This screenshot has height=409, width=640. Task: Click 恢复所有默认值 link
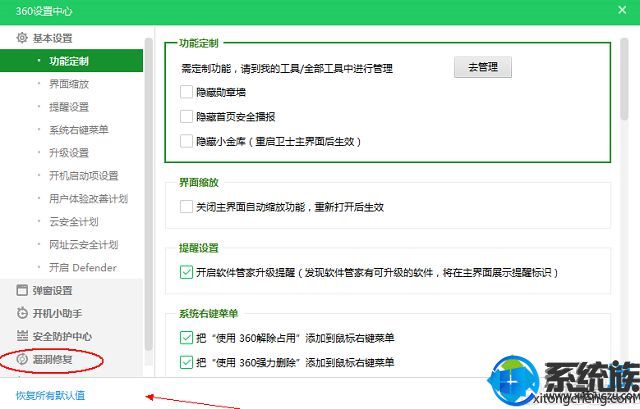tap(50, 395)
